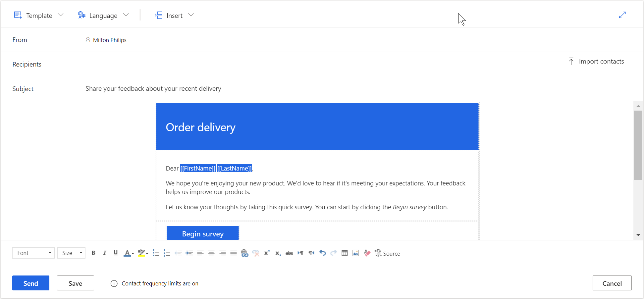
Task: Expand the Language dropdown
Action: 104,15
